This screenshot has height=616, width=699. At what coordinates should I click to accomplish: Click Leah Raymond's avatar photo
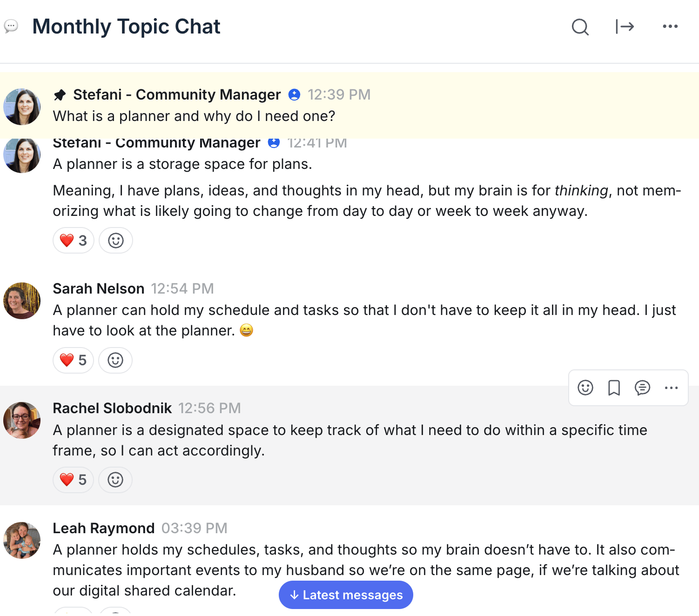click(x=22, y=540)
